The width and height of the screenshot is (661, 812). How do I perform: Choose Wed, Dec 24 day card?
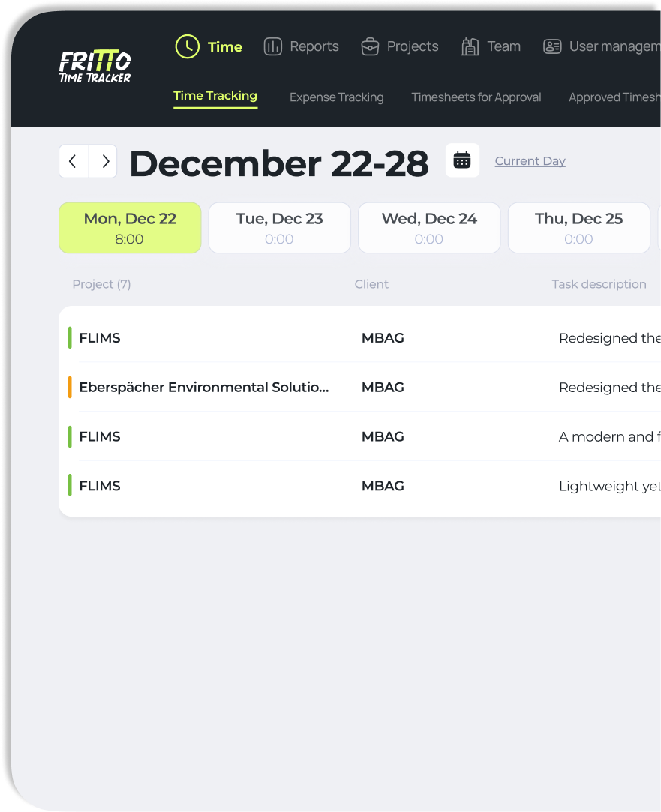(429, 228)
